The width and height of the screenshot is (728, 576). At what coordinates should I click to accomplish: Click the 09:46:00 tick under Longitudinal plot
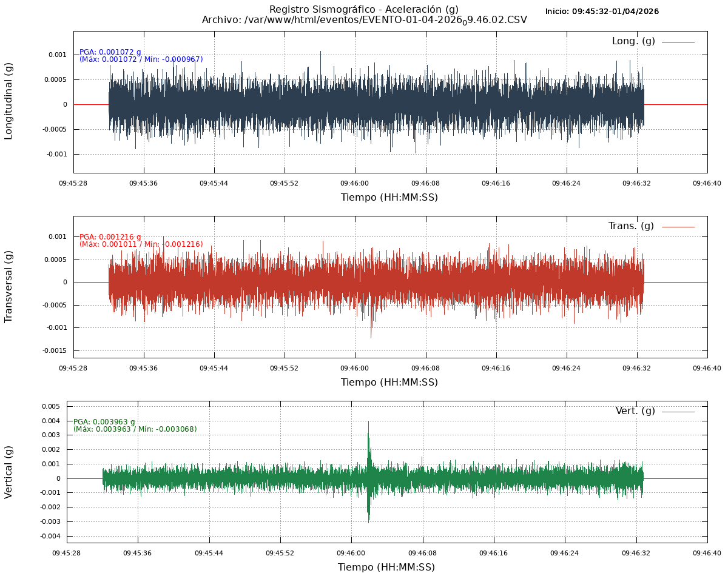tap(355, 183)
